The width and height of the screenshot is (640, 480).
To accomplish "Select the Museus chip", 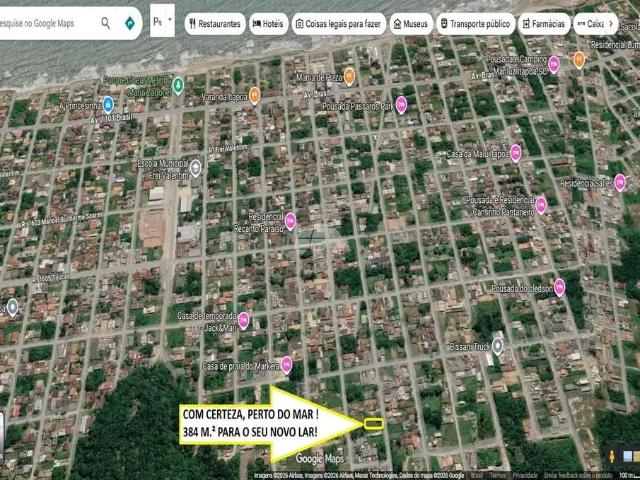I will click(x=411, y=24).
